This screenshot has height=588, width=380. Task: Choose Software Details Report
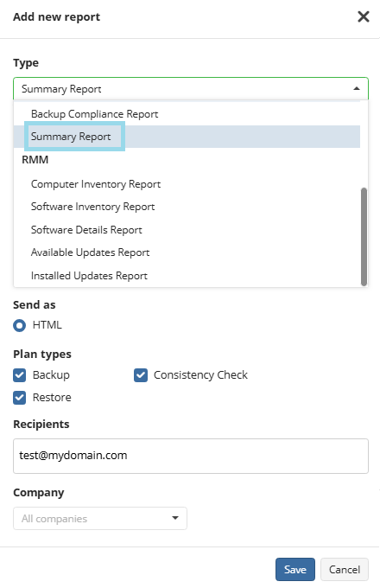187,229
